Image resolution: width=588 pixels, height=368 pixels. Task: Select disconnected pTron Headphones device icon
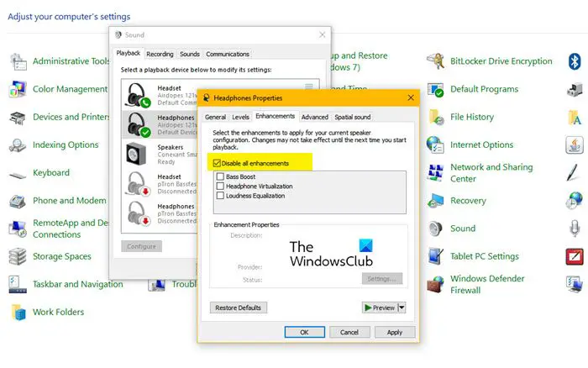pos(138,213)
